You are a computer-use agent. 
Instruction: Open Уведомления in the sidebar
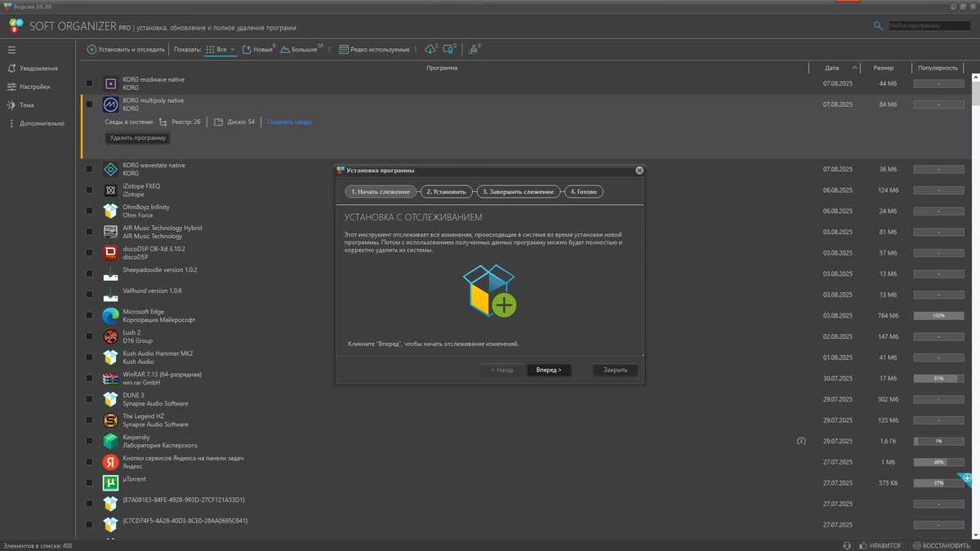tap(33, 69)
